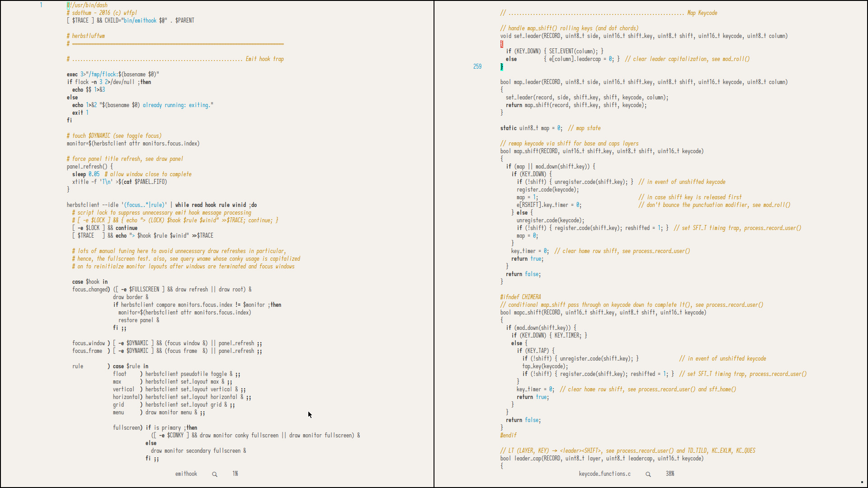Click the 'bool mapc_shift(RECORD' function signature
The height and width of the screenshot is (488, 868).
603,312
